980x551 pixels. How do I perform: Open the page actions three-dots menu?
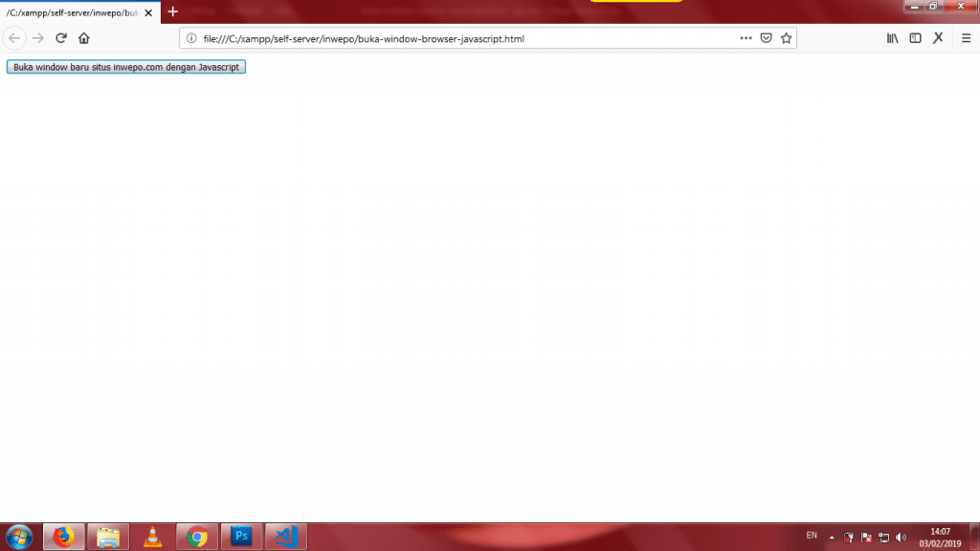pos(746,38)
